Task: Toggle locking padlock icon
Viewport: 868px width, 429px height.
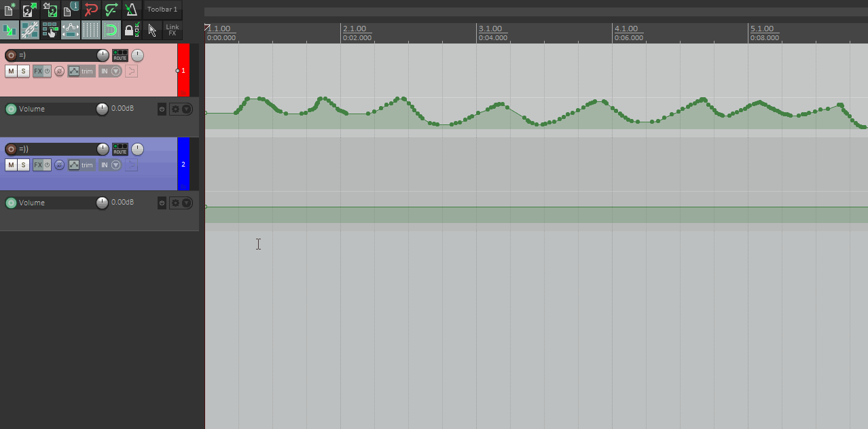Action: (132, 30)
